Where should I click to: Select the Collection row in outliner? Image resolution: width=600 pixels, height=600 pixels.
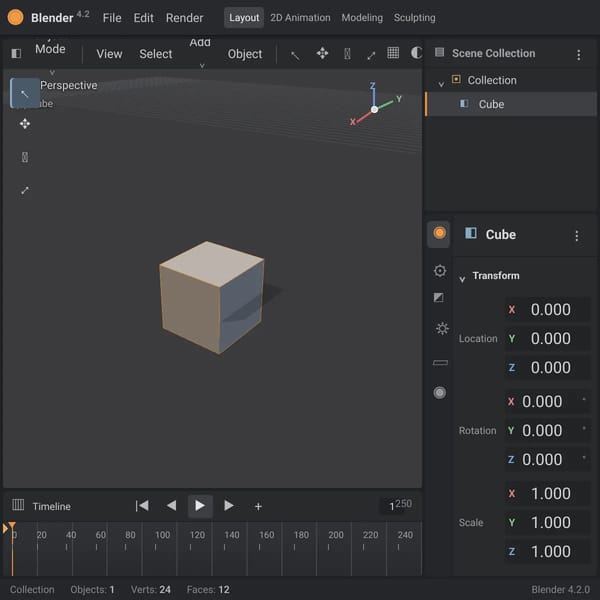click(x=511, y=80)
